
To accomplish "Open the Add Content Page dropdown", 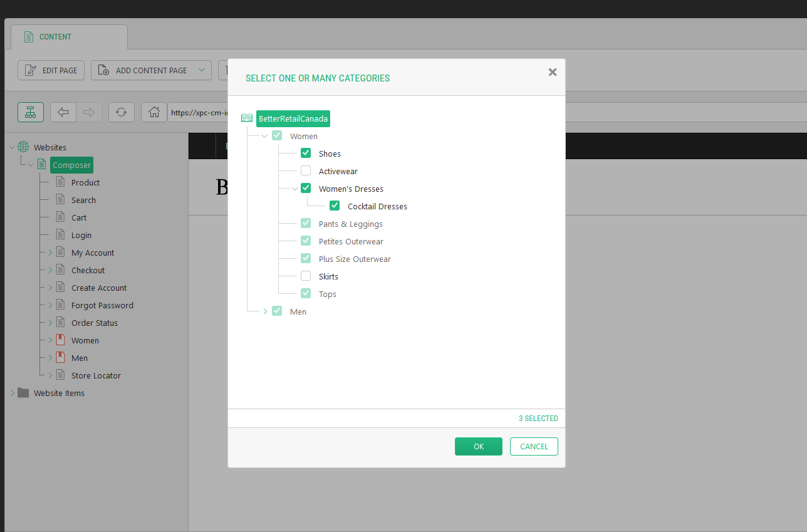I will coord(200,70).
